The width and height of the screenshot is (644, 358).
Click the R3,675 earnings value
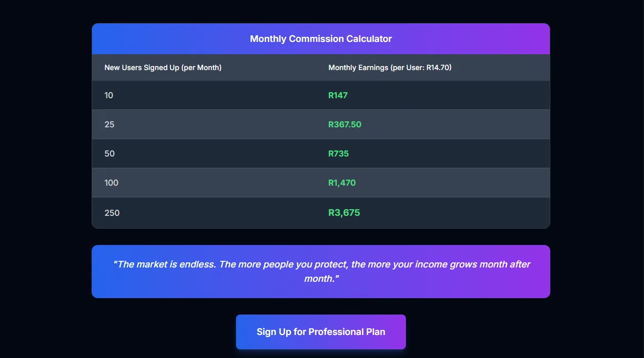click(x=344, y=212)
